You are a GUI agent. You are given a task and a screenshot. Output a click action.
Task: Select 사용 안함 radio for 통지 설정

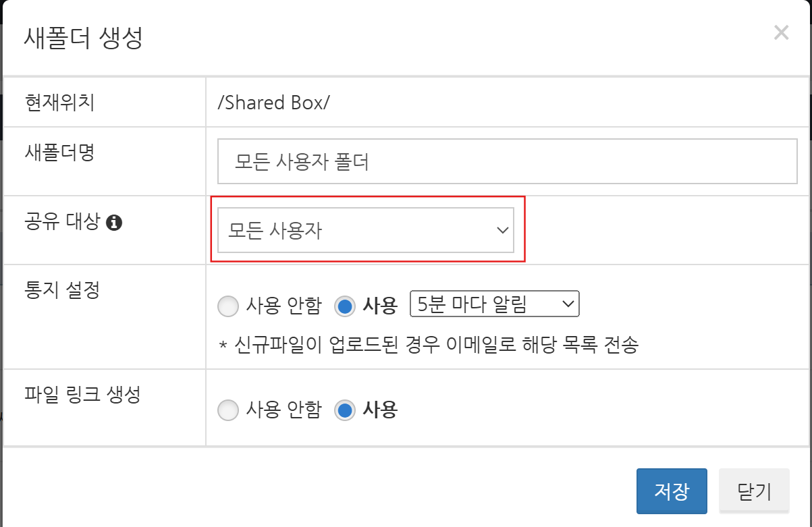coord(229,306)
